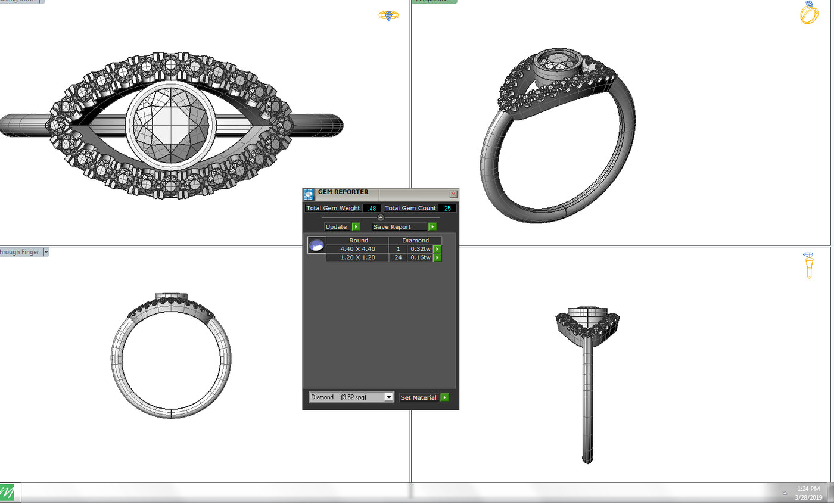The width and height of the screenshot is (834, 504).
Task: Click the ring icon in the Perspective viewport
Action: pos(808,13)
